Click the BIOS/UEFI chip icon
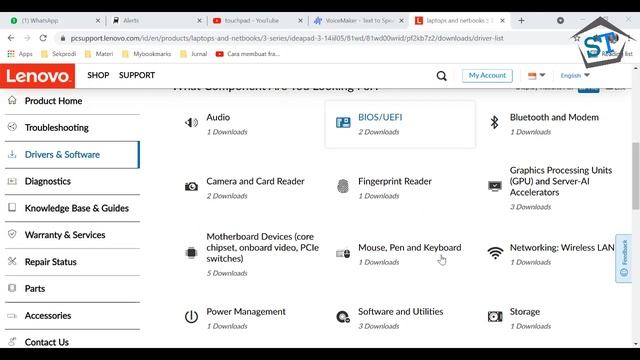640x360 pixels. tap(343, 122)
